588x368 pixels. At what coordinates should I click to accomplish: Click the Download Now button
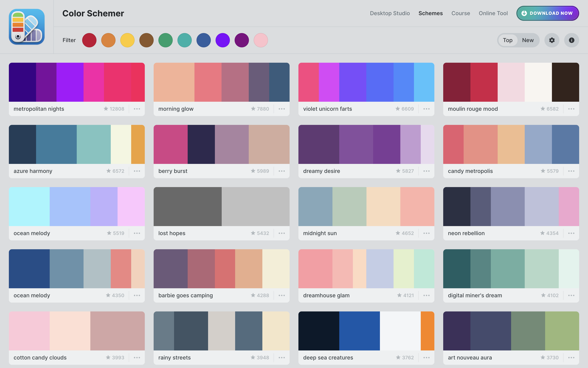(x=548, y=13)
